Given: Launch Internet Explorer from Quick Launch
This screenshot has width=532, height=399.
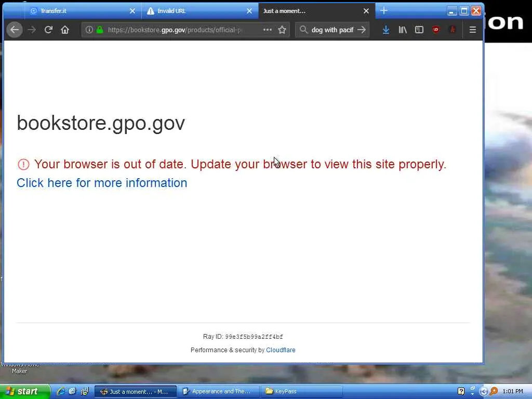Looking at the screenshot, I should coord(60,391).
